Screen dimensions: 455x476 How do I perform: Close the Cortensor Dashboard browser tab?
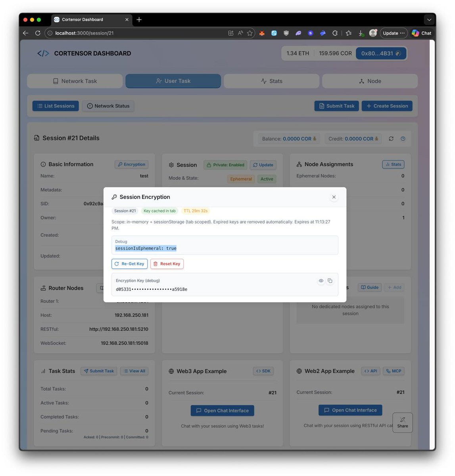127,19
